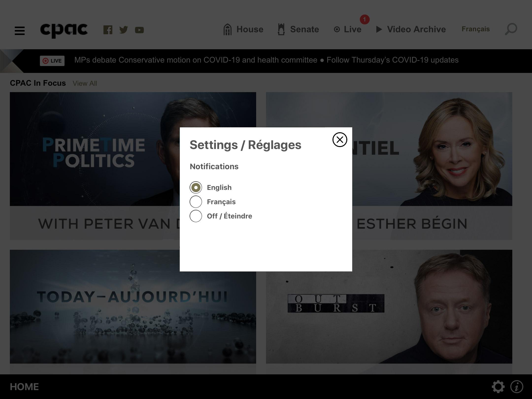The width and height of the screenshot is (532, 399).
Task: Open MPs debate Conservative motion headline
Action: [x=196, y=60]
